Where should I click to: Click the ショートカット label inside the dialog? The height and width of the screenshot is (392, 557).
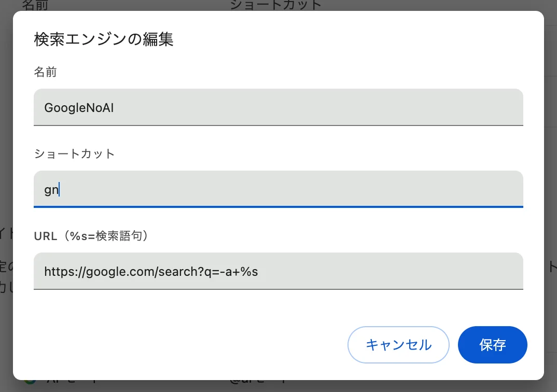74,154
